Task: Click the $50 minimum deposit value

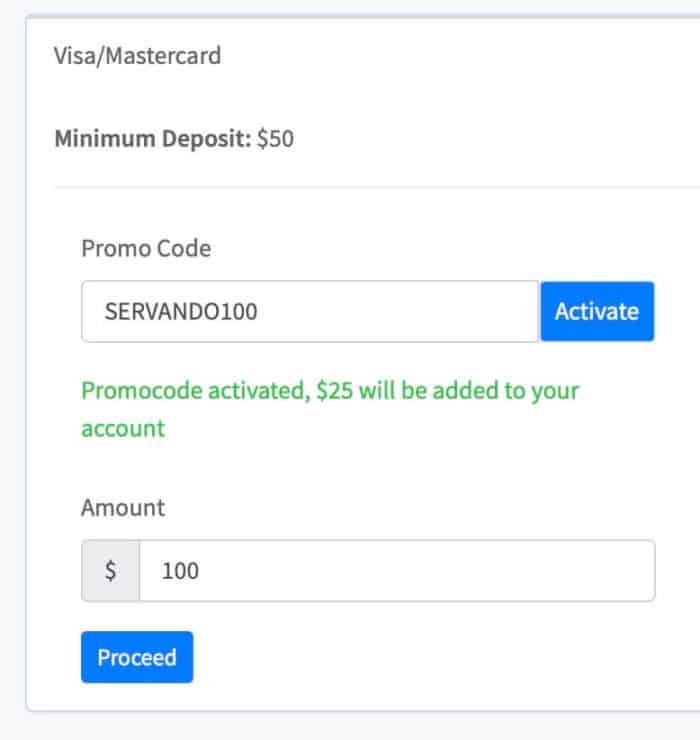Action: 275,139
